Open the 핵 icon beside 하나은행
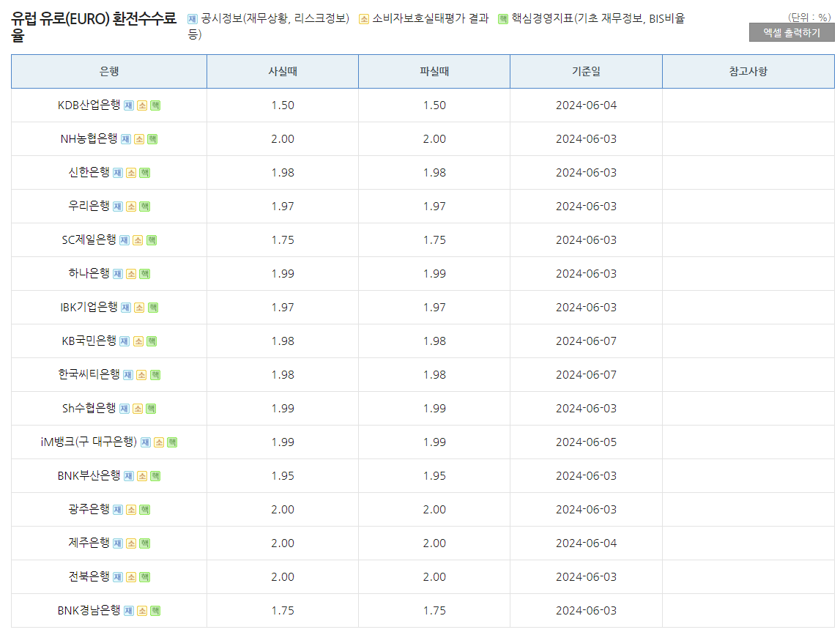The height and width of the screenshot is (635, 840). tap(144, 273)
